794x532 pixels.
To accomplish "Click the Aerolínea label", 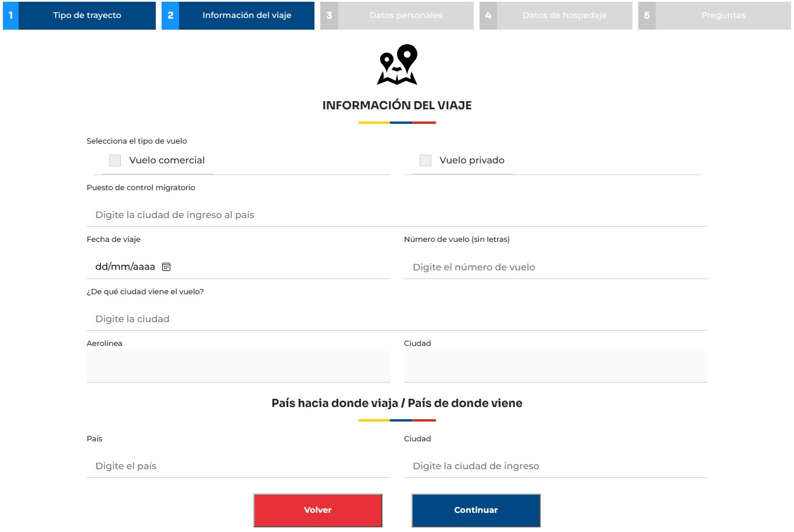I will click(x=105, y=344).
